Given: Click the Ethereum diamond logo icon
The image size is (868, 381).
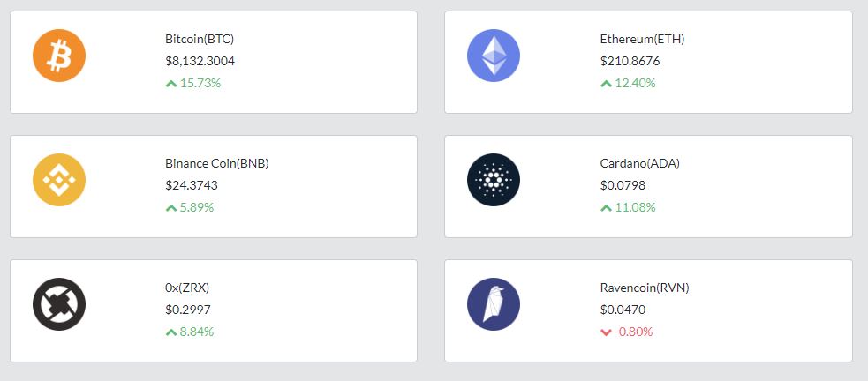Looking at the screenshot, I should 494,56.
